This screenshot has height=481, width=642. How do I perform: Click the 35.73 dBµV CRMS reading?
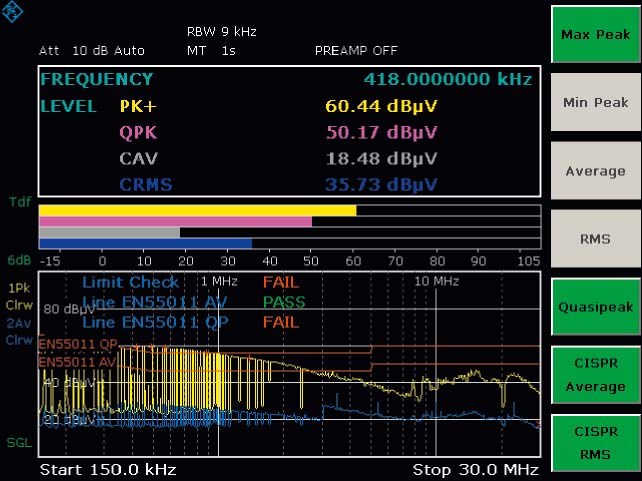click(381, 185)
